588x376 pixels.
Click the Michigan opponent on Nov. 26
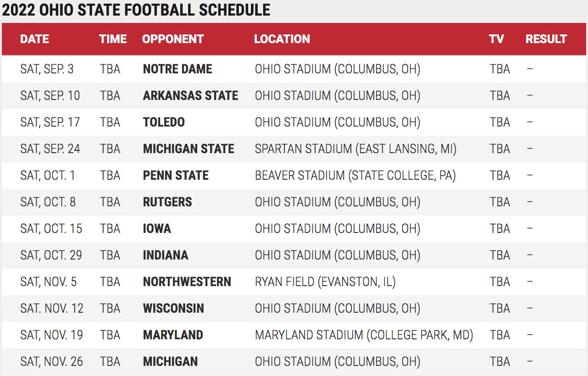[170, 362]
